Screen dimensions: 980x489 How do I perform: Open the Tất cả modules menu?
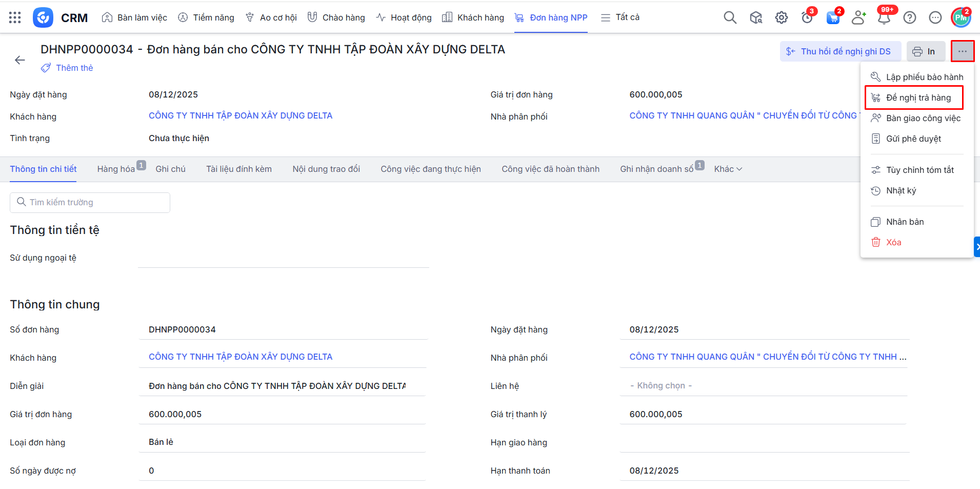(x=621, y=17)
